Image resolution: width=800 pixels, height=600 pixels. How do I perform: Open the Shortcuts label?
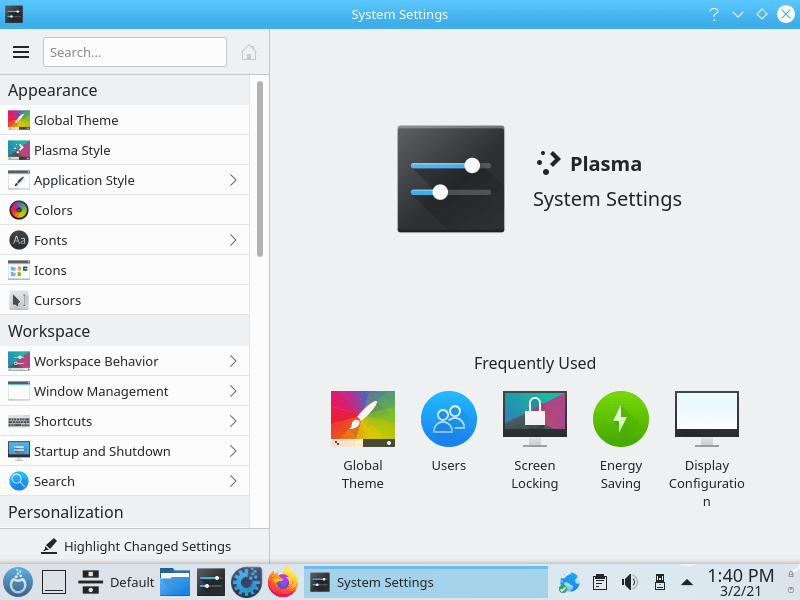[63, 421]
